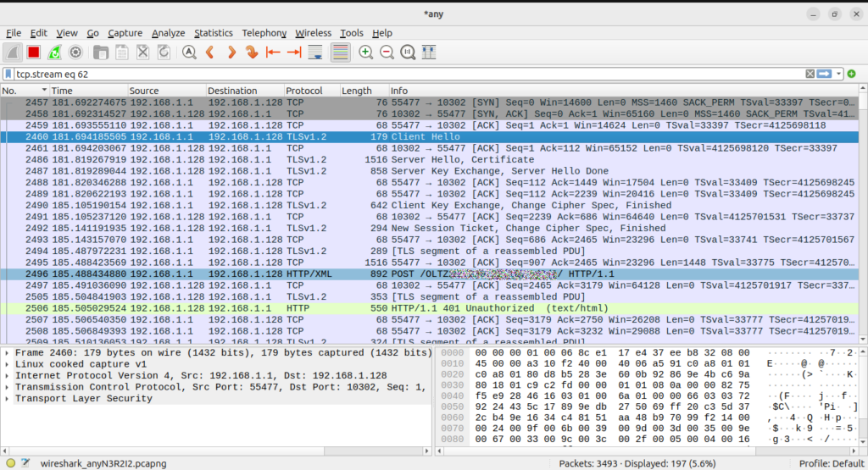
Task: Expand the Frame 2460 tree node
Action: click(7, 353)
